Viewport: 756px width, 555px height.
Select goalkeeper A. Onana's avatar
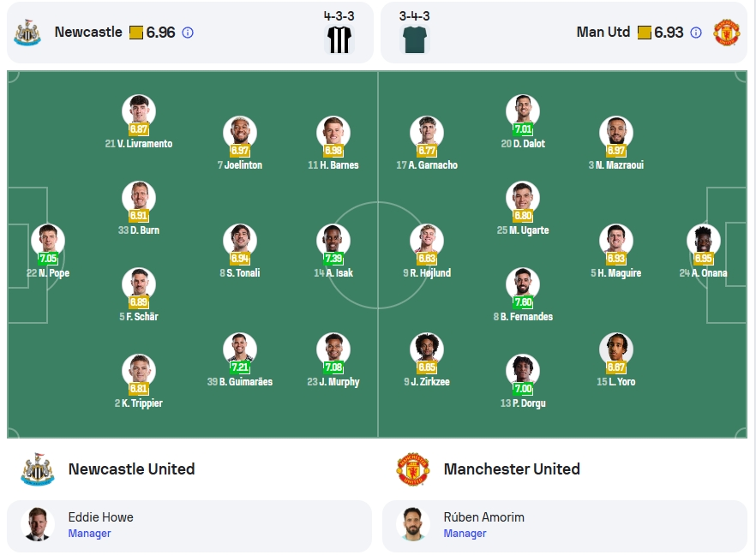704,241
